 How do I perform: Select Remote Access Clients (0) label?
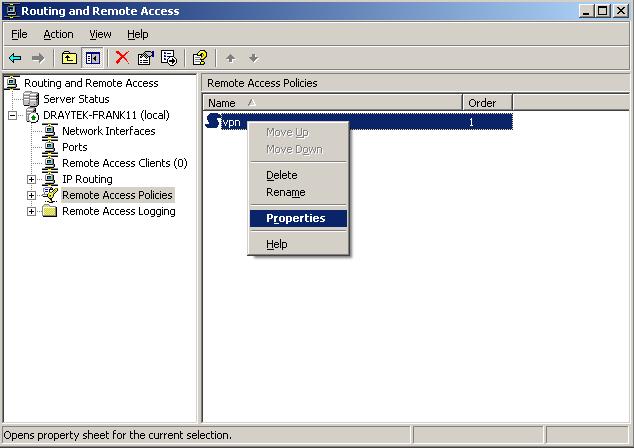click(x=125, y=163)
